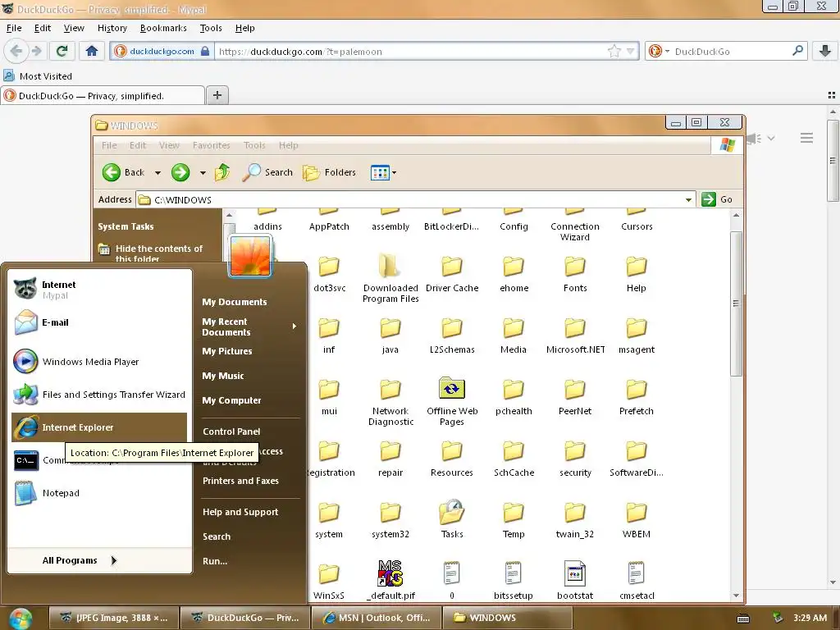
Task: Toggle the Folders pane
Action: [329, 172]
